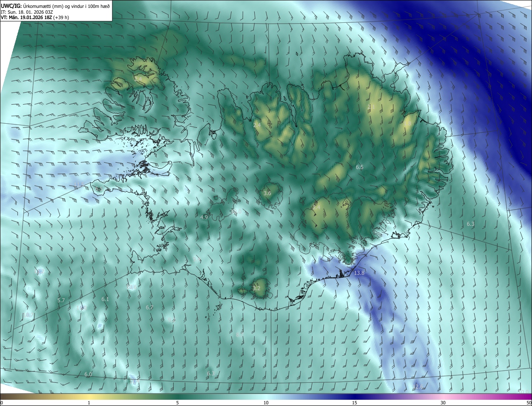Click the 1 label on the color scale
The height and width of the screenshot is (406, 532).
tap(89, 403)
